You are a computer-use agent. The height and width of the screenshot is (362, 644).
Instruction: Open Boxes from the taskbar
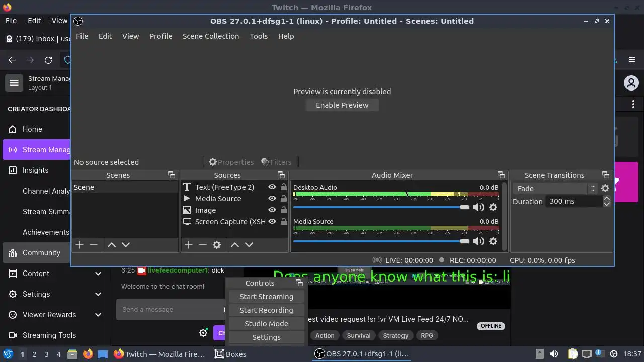pos(230,354)
